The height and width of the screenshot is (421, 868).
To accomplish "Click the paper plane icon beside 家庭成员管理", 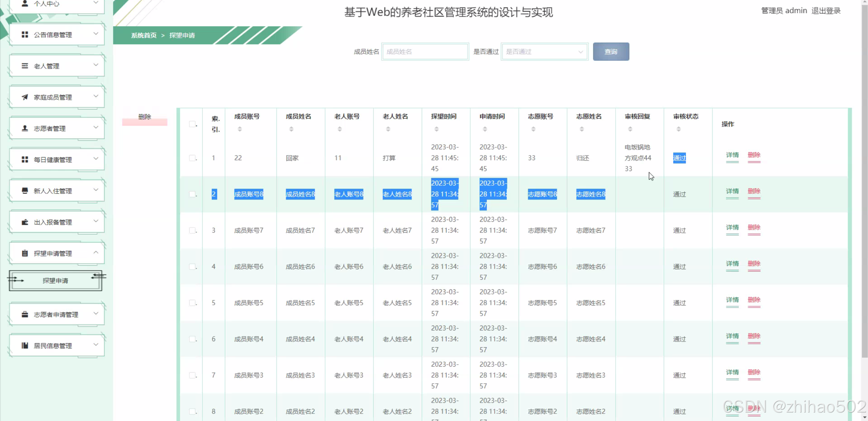I will point(25,97).
